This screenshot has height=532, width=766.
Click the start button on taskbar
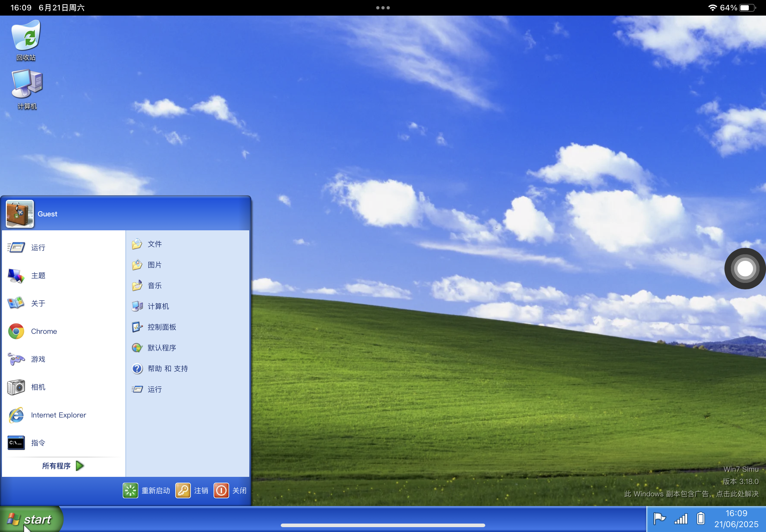click(x=31, y=519)
